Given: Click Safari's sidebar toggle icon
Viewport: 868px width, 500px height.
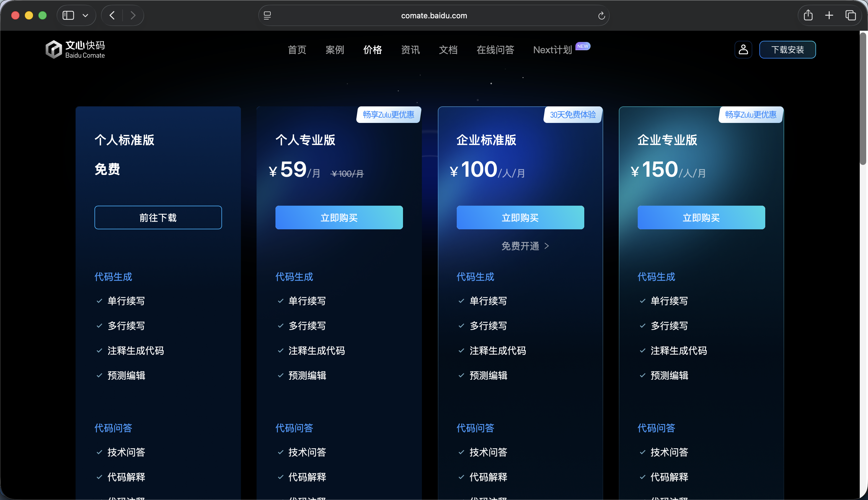Looking at the screenshot, I should [68, 15].
